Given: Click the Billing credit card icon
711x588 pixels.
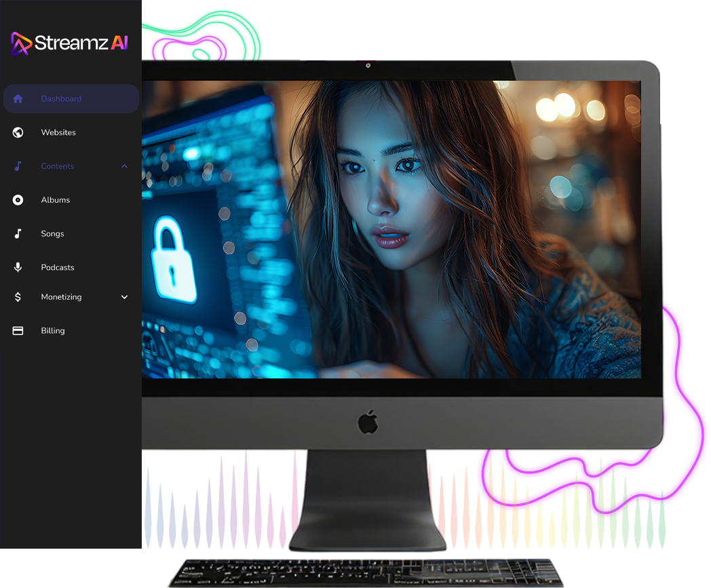Looking at the screenshot, I should pos(18,331).
